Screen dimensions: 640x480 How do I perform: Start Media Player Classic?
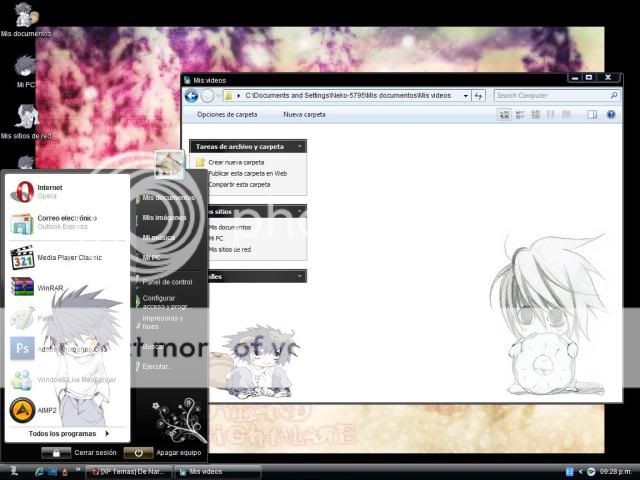pyautogui.click(x=67, y=258)
